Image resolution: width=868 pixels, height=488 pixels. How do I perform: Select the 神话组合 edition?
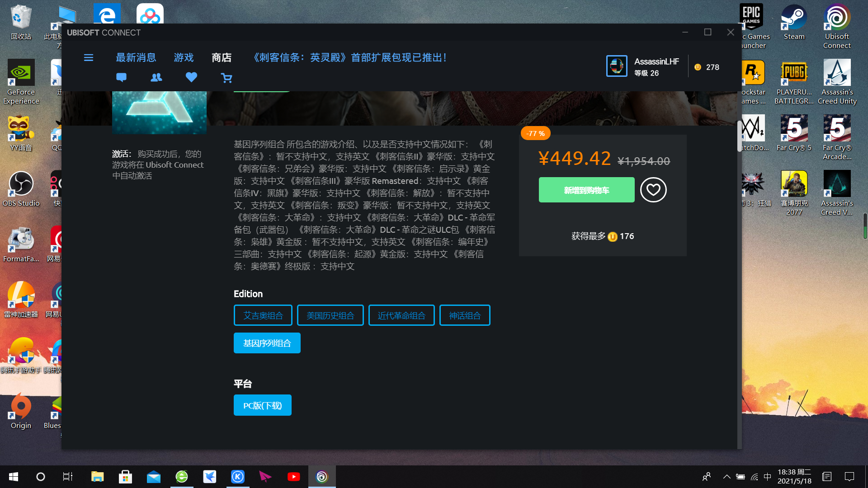[x=465, y=315]
